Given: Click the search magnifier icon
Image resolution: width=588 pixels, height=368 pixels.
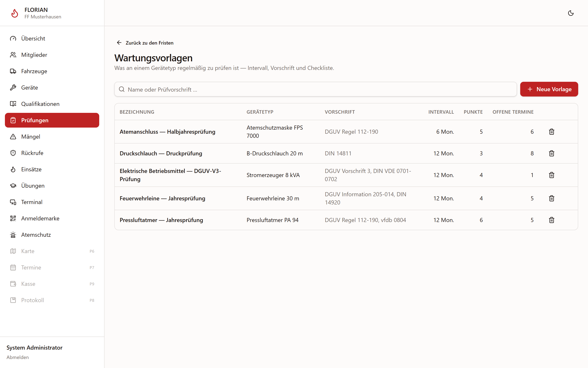Looking at the screenshot, I should click(x=122, y=89).
